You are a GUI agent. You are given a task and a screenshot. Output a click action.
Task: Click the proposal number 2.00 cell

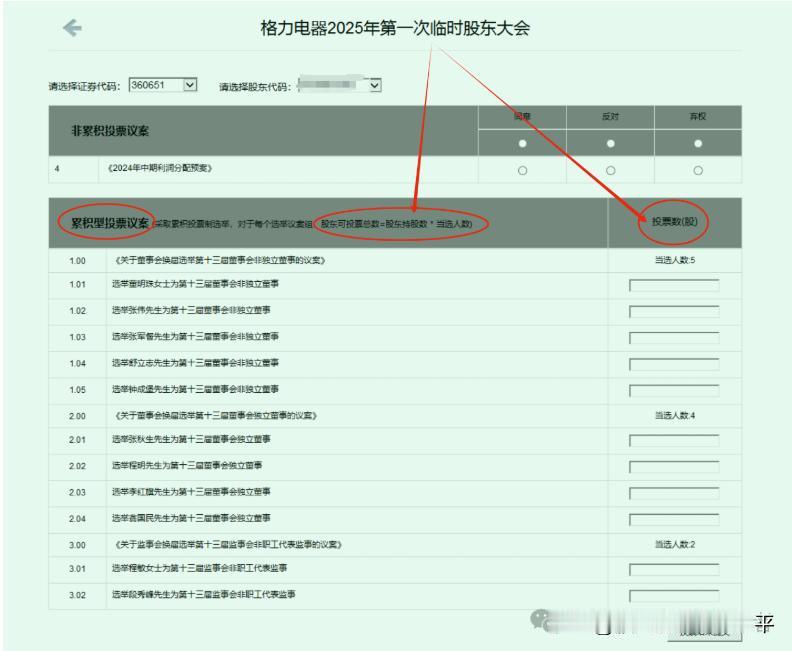pos(77,416)
